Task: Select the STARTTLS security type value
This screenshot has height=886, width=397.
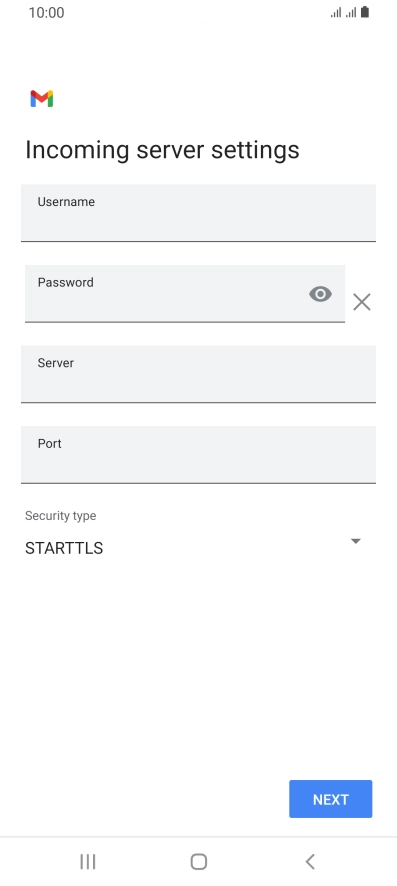Action: coord(64,548)
